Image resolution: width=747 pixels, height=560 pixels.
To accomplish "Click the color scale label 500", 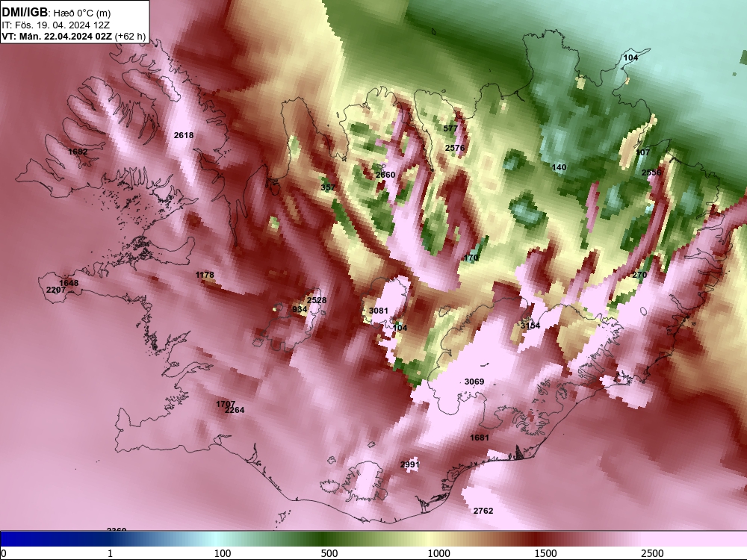I will tap(329, 553).
